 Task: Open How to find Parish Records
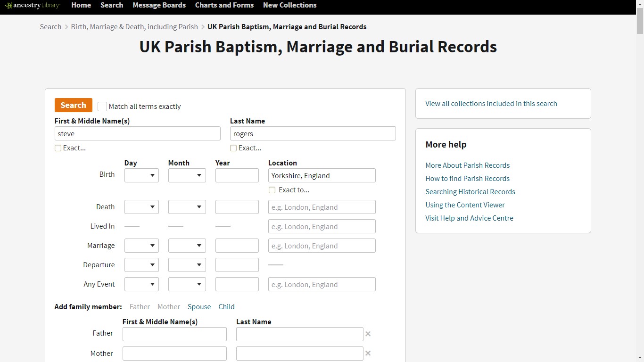(x=467, y=178)
